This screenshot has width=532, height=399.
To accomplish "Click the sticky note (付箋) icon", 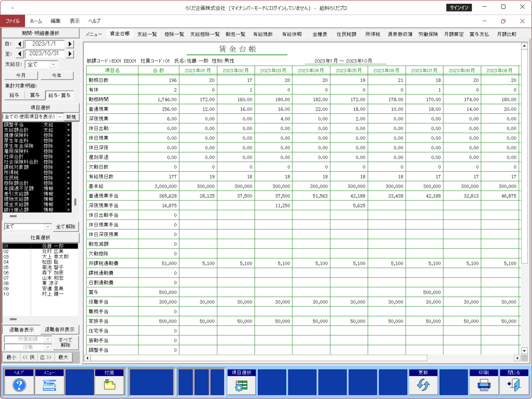I will 109,385.
